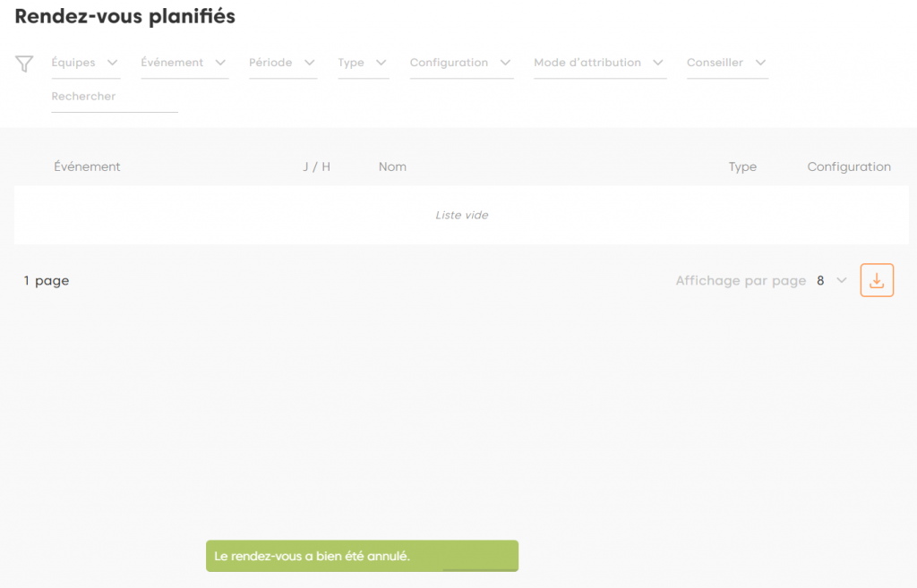This screenshot has width=917, height=588.
Task: Click the 1 page pagination label
Action: point(47,281)
